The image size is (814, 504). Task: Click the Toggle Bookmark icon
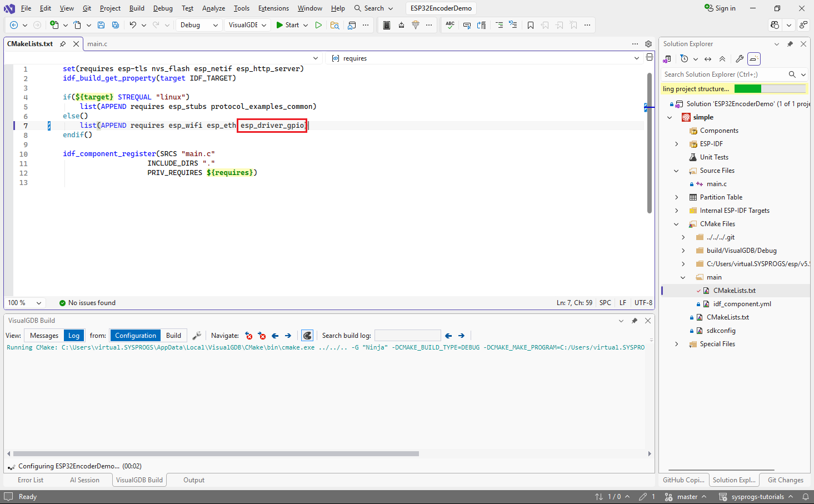coord(531,25)
